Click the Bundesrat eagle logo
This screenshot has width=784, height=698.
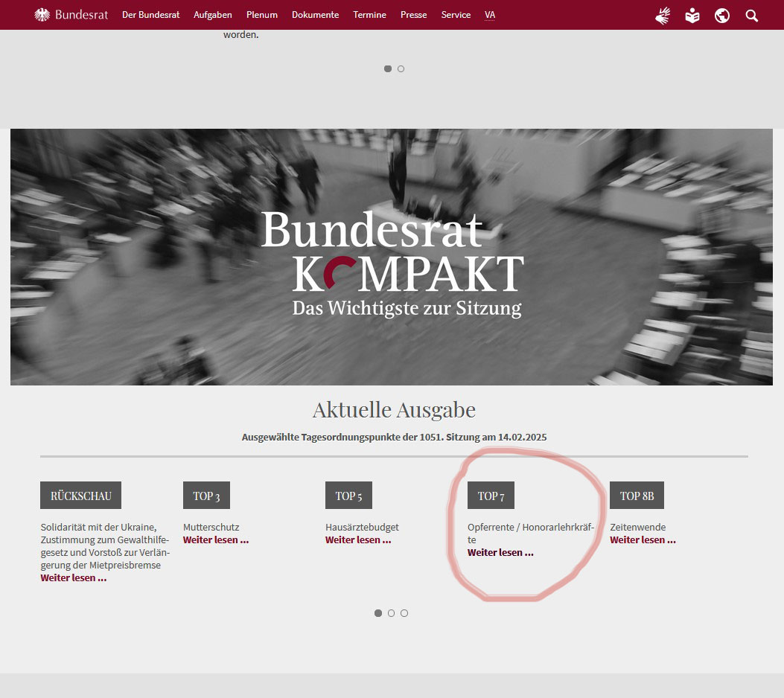(42, 15)
